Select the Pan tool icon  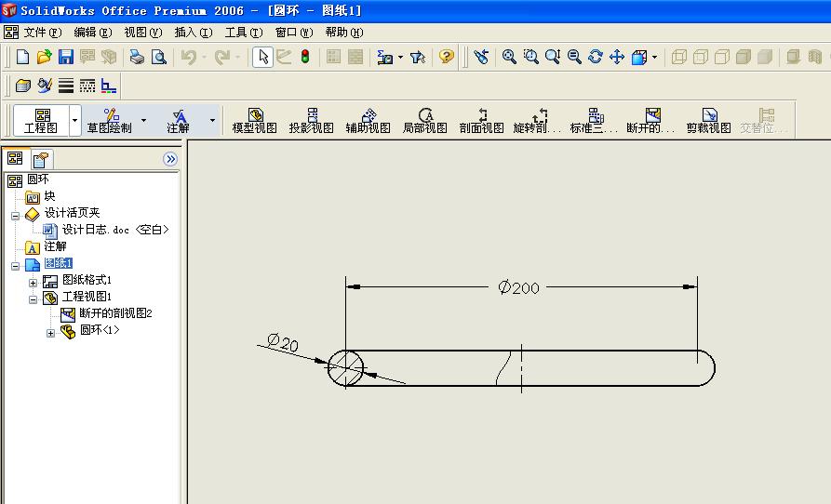pos(617,57)
